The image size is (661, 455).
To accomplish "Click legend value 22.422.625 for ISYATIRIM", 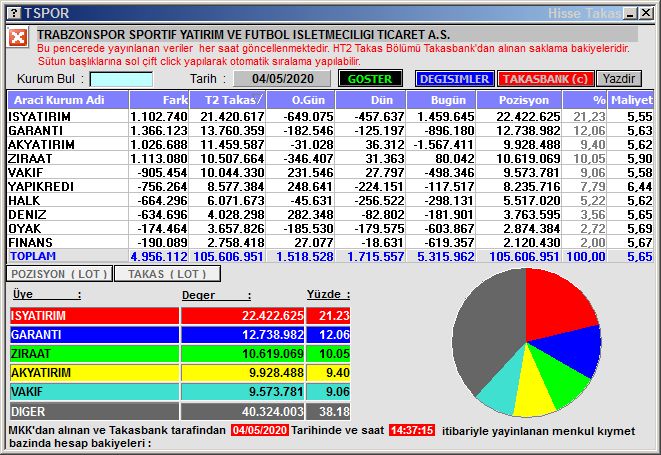I will coord(273,315).
